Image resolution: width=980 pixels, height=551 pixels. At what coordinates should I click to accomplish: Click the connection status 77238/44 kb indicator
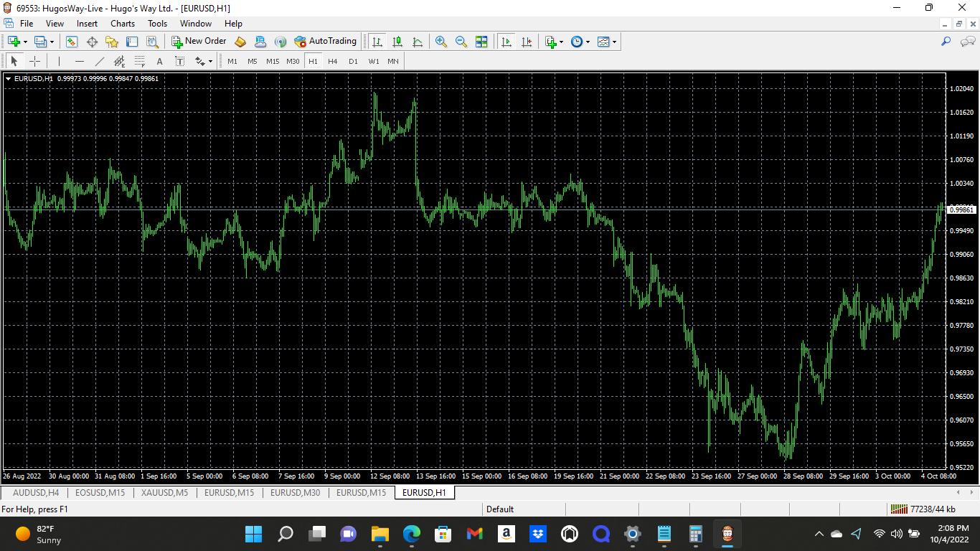coord(923,509)
